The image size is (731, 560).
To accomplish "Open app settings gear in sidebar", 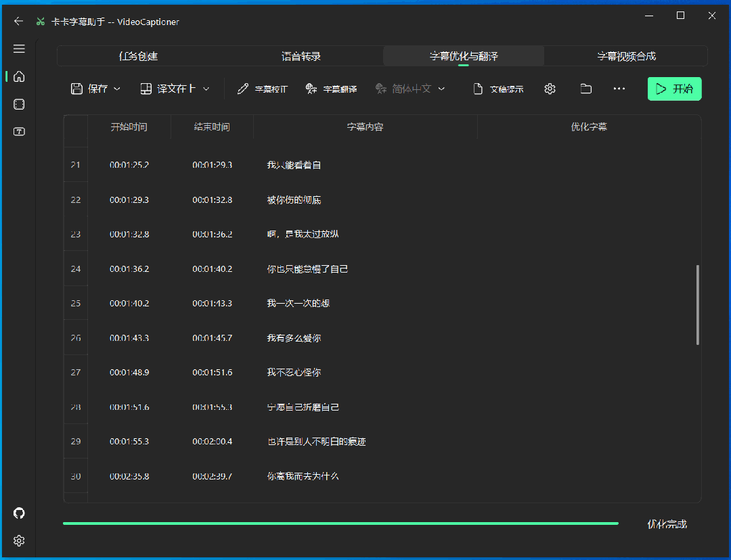I will point(19,541).
